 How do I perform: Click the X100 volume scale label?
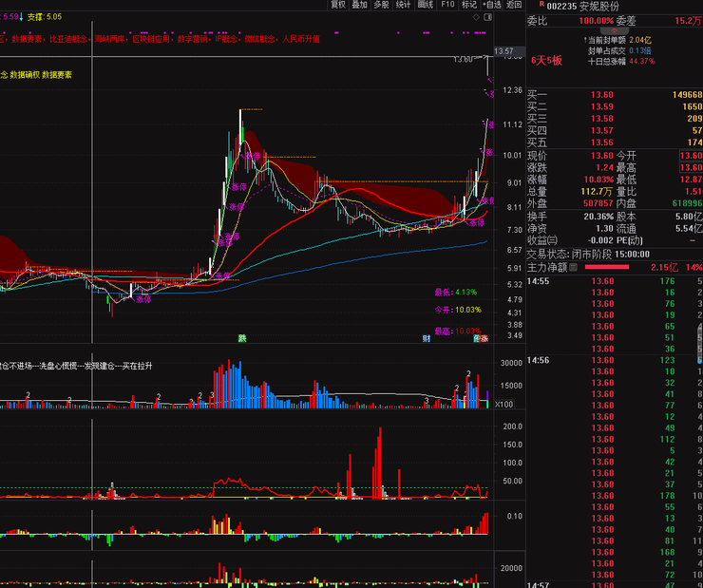(x=503, y=405)
